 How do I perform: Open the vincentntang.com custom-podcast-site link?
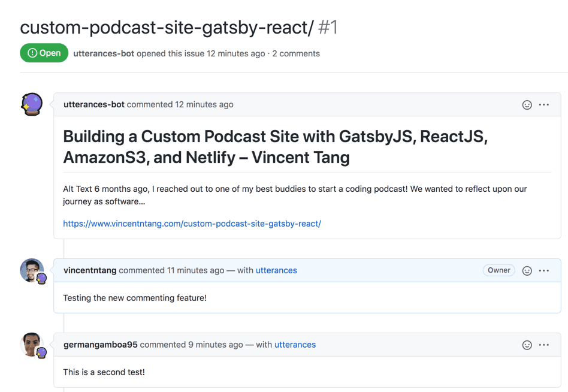(x=192, y=224)
